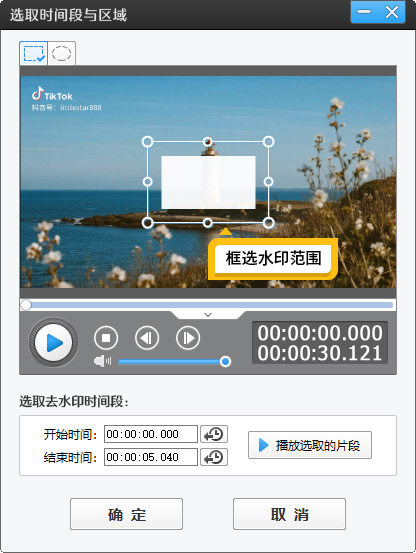Set start time to current position

214,434
